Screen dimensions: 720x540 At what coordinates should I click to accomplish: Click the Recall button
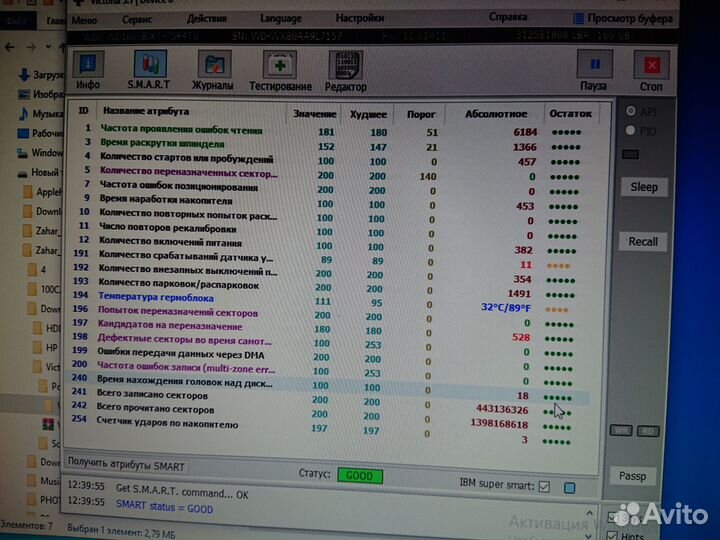click(643, 241)
